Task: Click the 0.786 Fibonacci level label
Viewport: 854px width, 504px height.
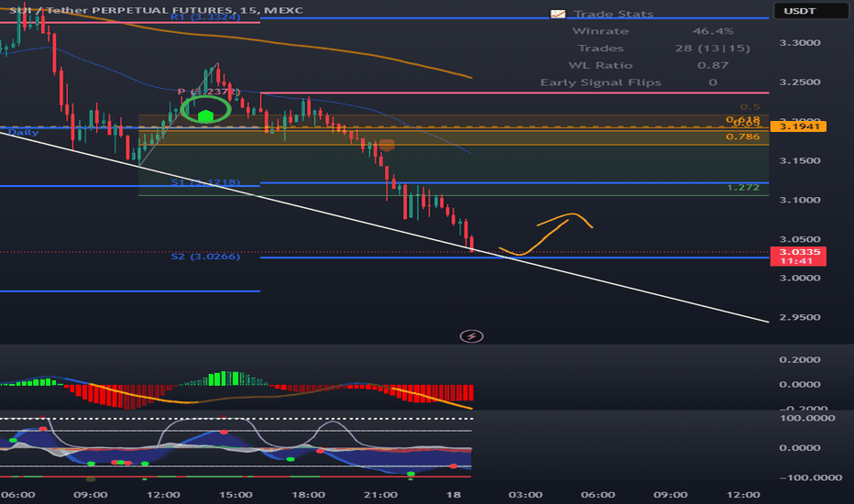Action: tap(742, 137)
